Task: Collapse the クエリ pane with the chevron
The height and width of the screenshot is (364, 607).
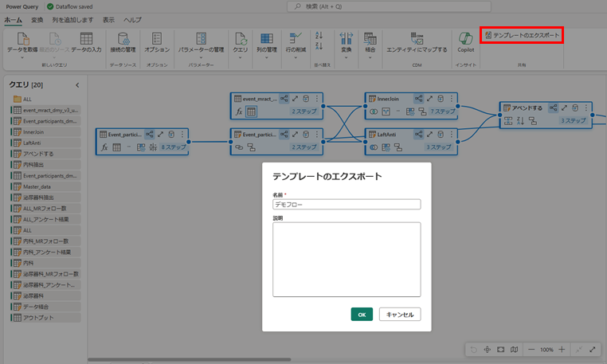Action: pyautogui.click(x=77, y=85)
